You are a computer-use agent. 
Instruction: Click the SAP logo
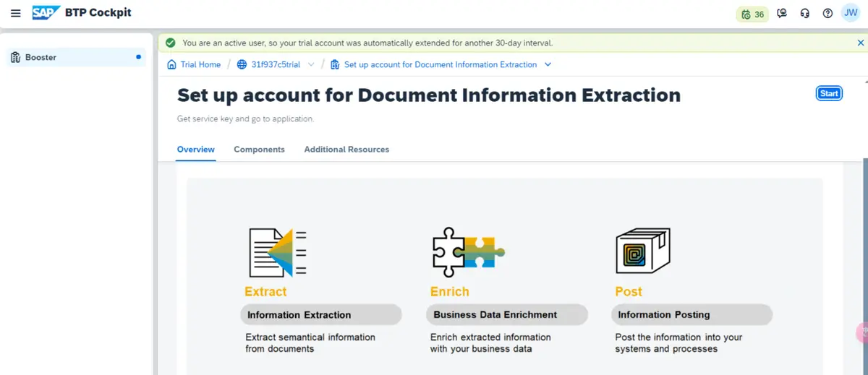[46, 13]
